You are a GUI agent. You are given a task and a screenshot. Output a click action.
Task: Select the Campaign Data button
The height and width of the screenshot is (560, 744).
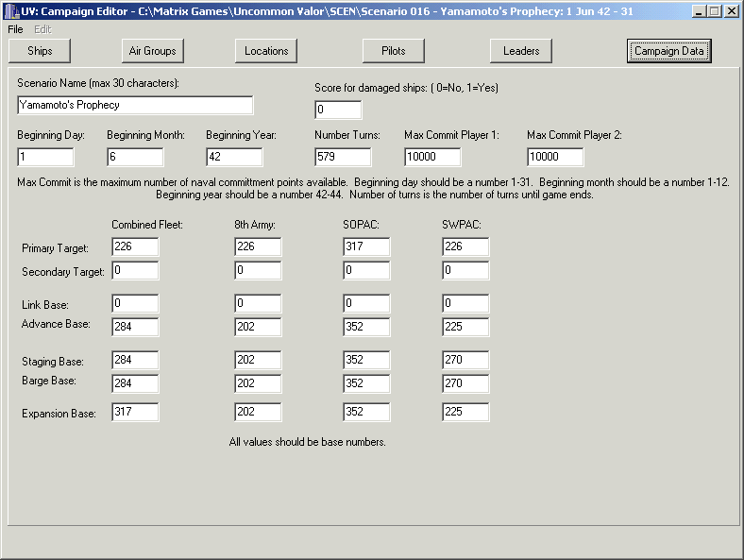669,51
